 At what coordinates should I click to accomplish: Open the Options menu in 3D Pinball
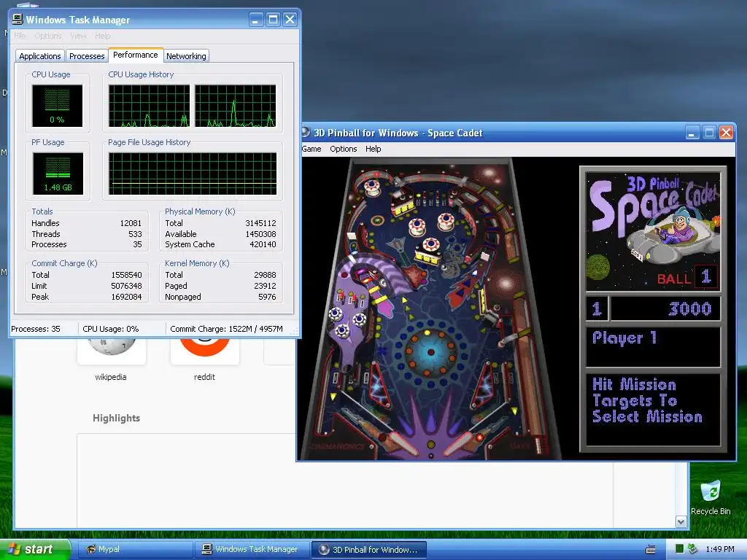click(344, 149)
